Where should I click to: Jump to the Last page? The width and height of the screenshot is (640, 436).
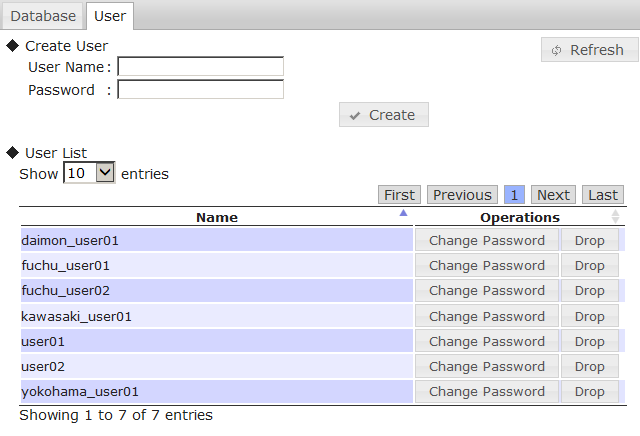coord(603,195)
